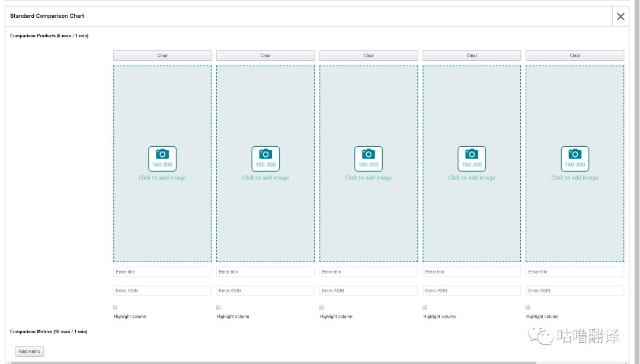
Task: Focus the first column Enter title field
Action: pos(162,272)
